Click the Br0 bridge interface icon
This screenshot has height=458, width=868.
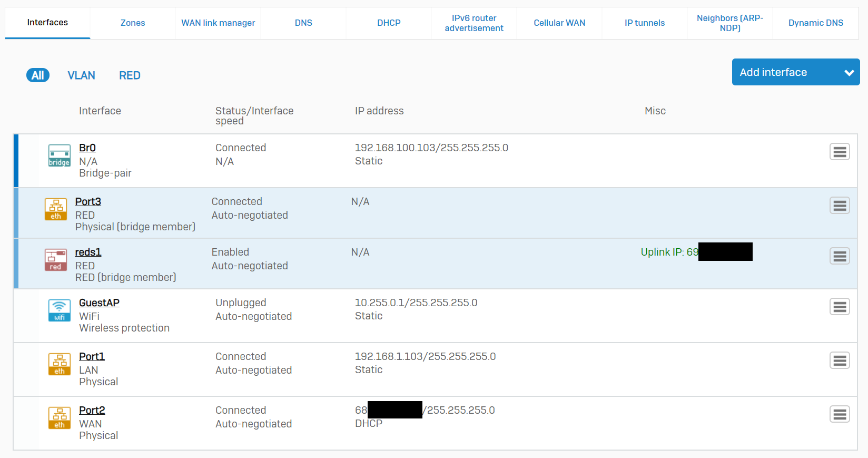pos(59,155)
